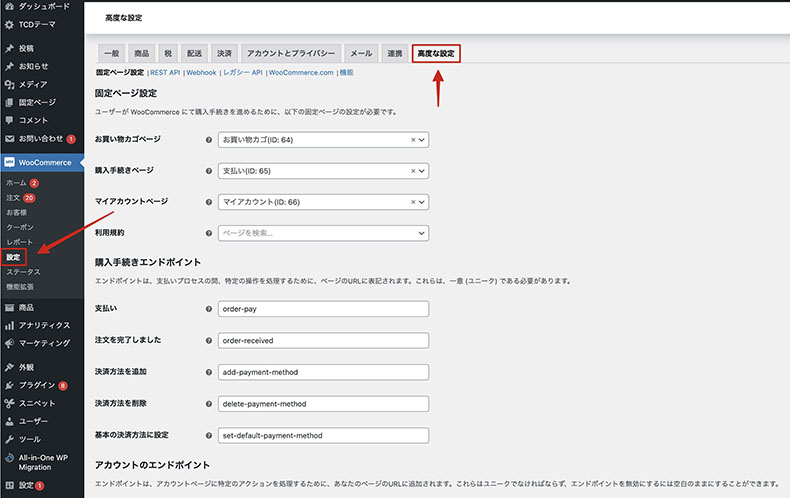This screenshot has width=790, height=498.
Task: Open the WooCommerce.com sub-section link
Action: point(301,73)
